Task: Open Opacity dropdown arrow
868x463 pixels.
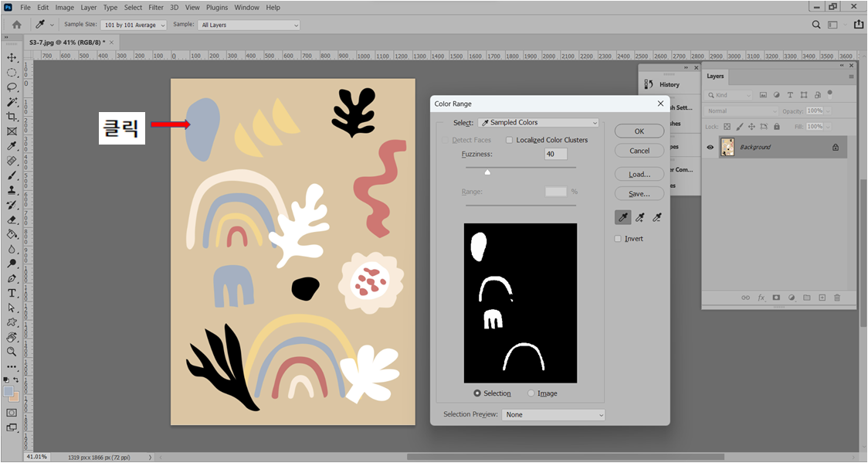Action: (x=828, y=111)
